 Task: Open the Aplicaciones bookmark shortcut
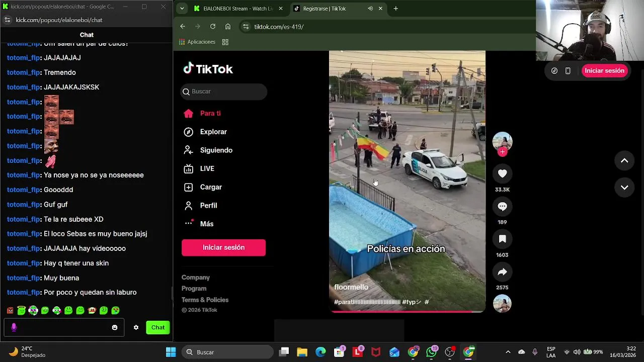pos(196,42)
